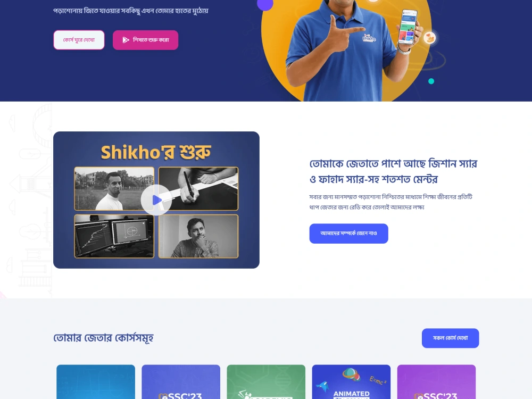Click the সকল কোর্স দেখো button

click(x=450, y=338)
